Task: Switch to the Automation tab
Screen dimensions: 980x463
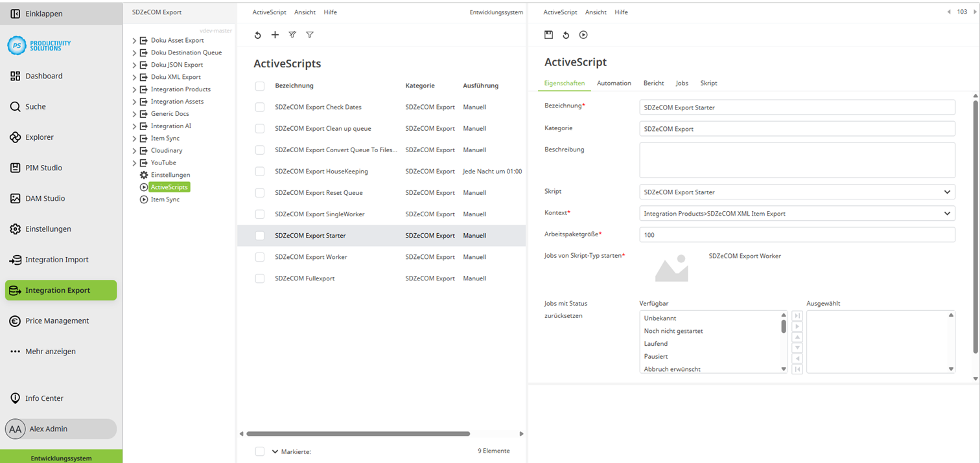Action: pos(613,83)
